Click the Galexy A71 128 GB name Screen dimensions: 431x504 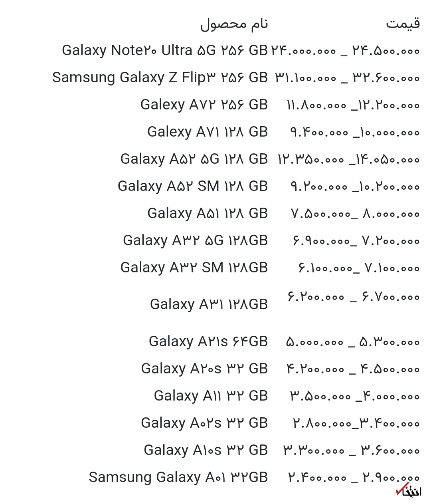click(x=207, y=132)
